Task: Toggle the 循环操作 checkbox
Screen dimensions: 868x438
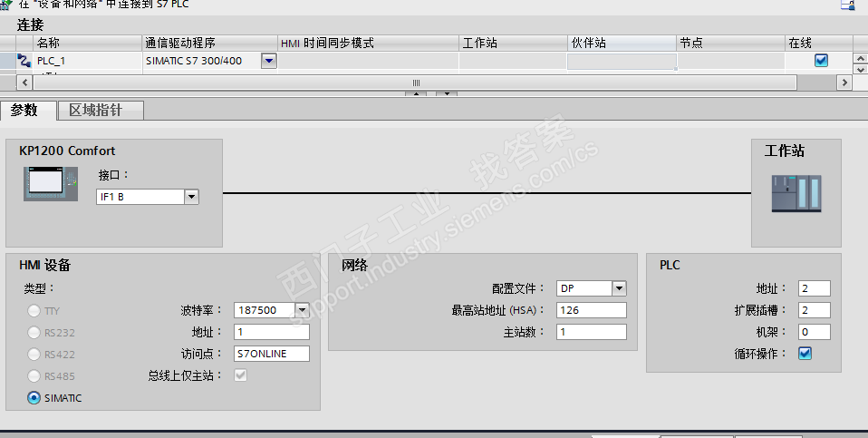Action: coord(805,354)
